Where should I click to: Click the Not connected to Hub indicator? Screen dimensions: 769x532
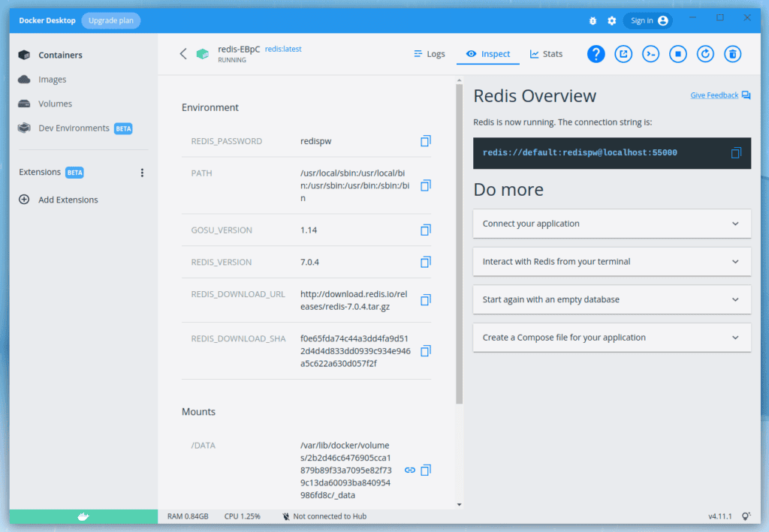pyautogui.click(x=324, y=516)
